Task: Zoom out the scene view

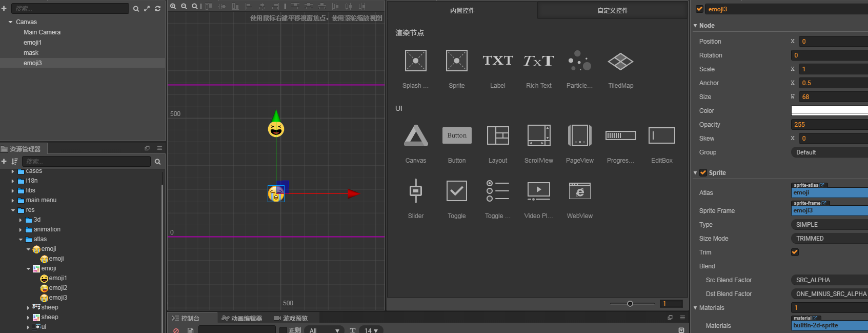Action: point(184,6)
